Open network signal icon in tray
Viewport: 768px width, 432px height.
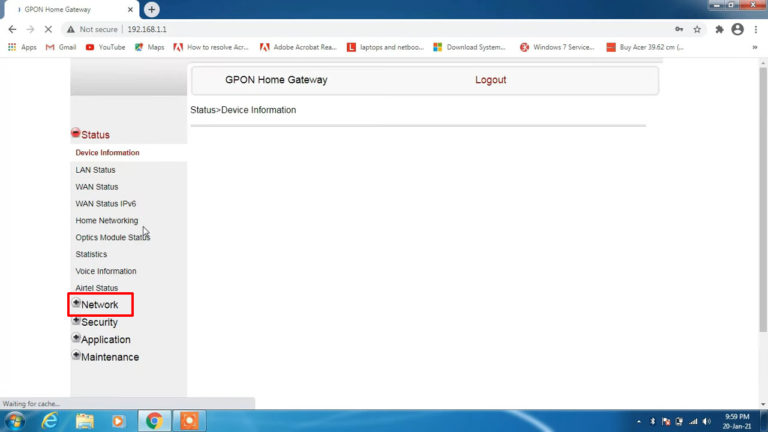coord(693,421)
